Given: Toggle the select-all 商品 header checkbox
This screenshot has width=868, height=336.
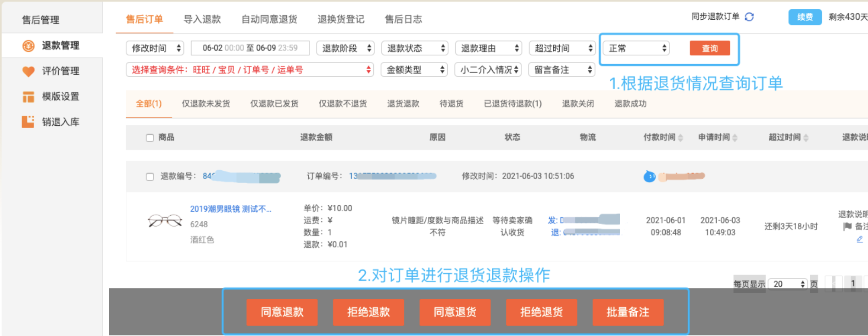Looking at the screenshot, I should [150, 138].
